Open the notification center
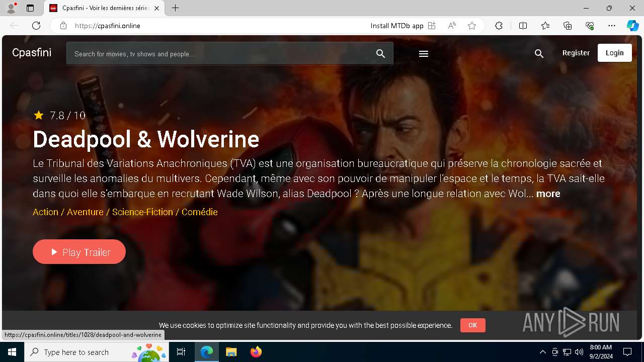Screen dimensions: 644x362 (x=627, y=352)
